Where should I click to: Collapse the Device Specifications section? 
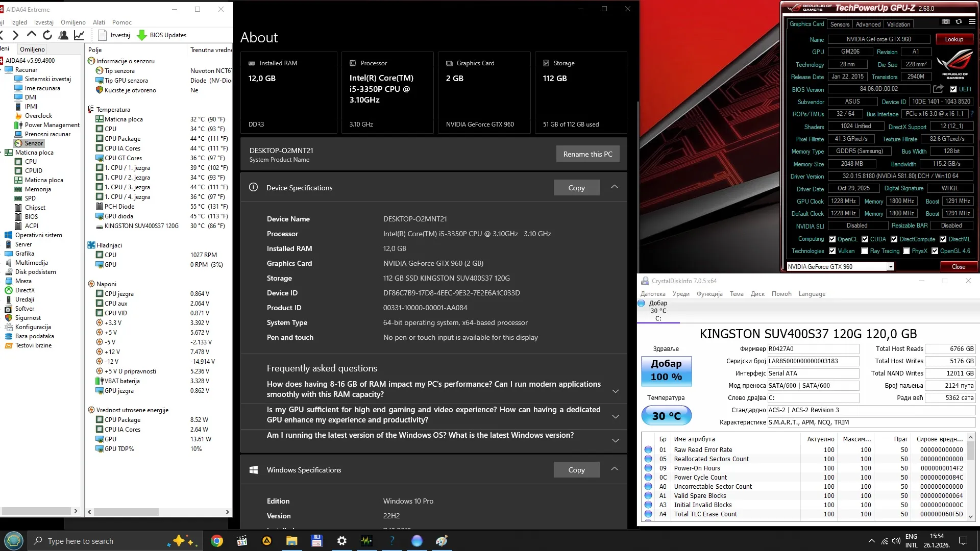click(615, 187)
